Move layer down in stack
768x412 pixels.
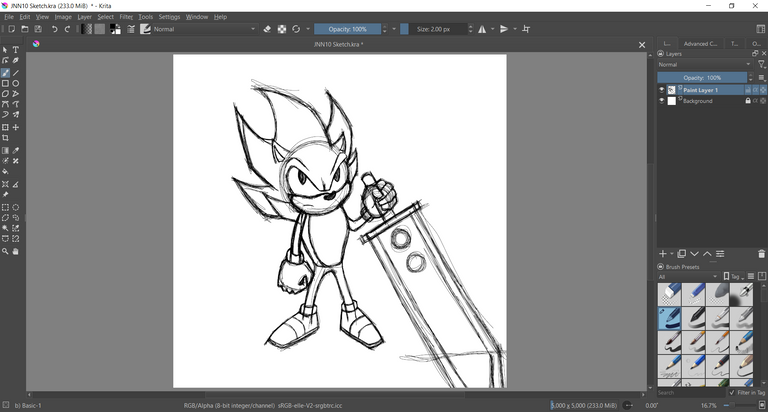click(x=694, y=254)
